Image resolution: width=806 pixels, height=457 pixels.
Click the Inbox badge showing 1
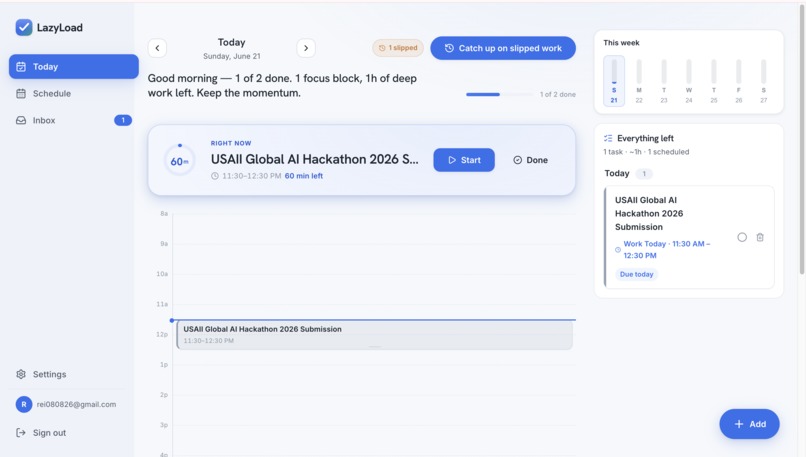click(x=123, y=120)
